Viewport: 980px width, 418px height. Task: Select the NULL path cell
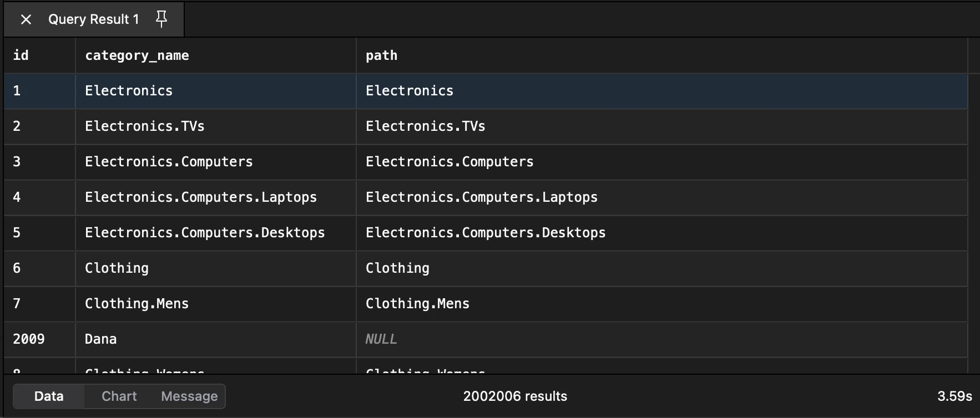point(381,339)
